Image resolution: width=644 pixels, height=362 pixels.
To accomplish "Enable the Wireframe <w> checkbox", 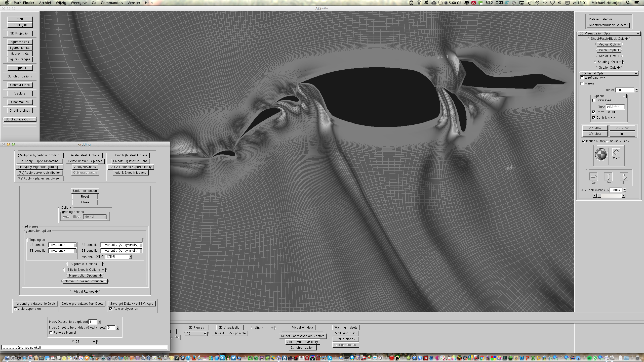I will pos(582,78).
